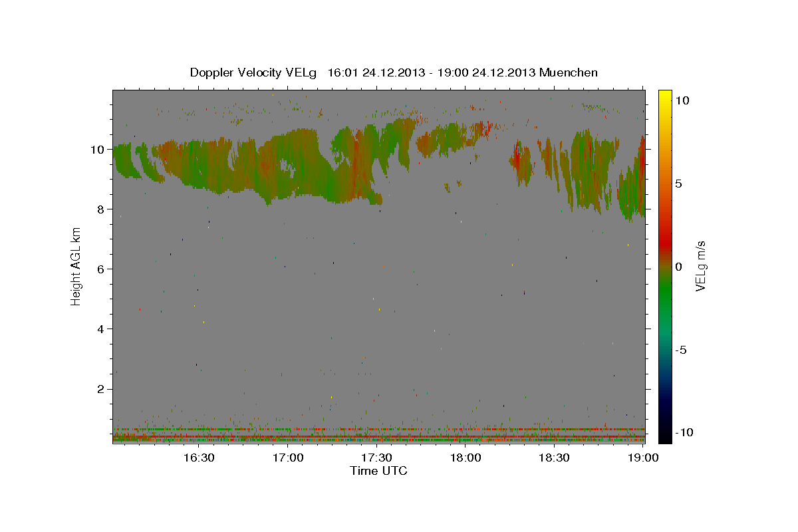Click the 'Muenchen' location in the title
Viewport: 798px width, 532px height.
569,72
